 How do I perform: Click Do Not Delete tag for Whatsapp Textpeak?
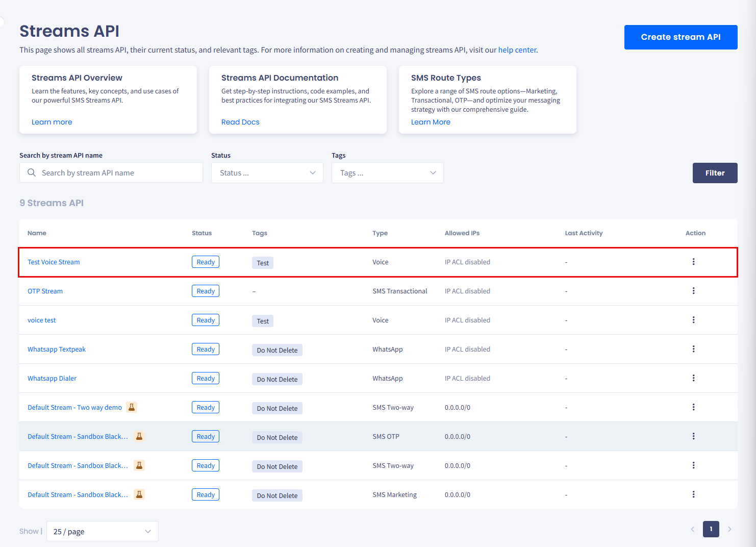277,350
